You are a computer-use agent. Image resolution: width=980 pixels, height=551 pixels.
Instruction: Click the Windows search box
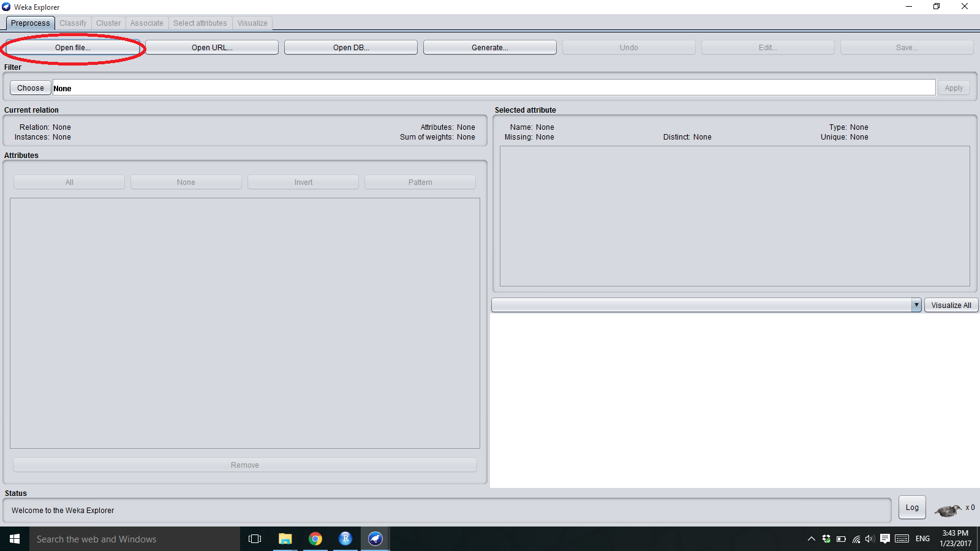click(135, 539)
